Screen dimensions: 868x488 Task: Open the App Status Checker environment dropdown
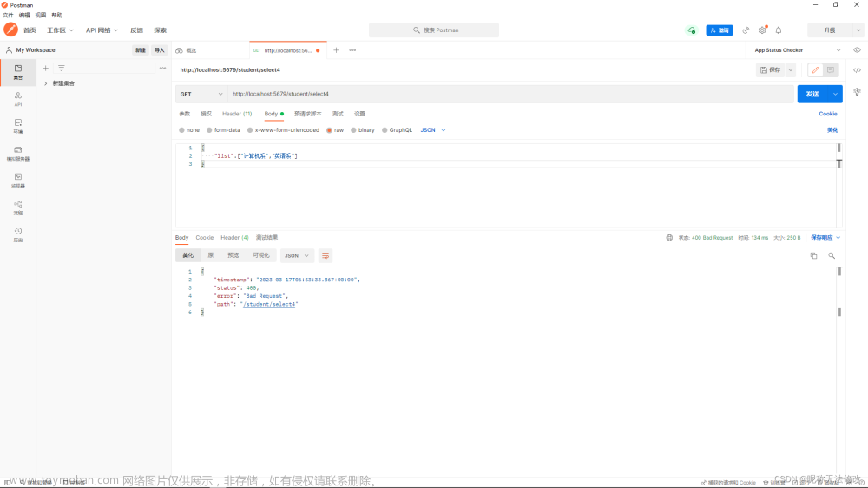799,50
